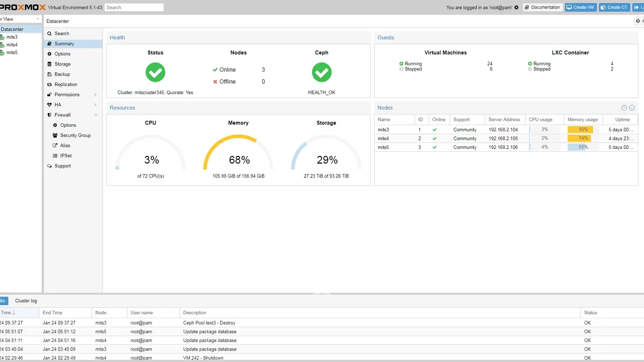Click the Offline red cross icon
The width and height of the screenshot is (644, 362).
[215, 81]
